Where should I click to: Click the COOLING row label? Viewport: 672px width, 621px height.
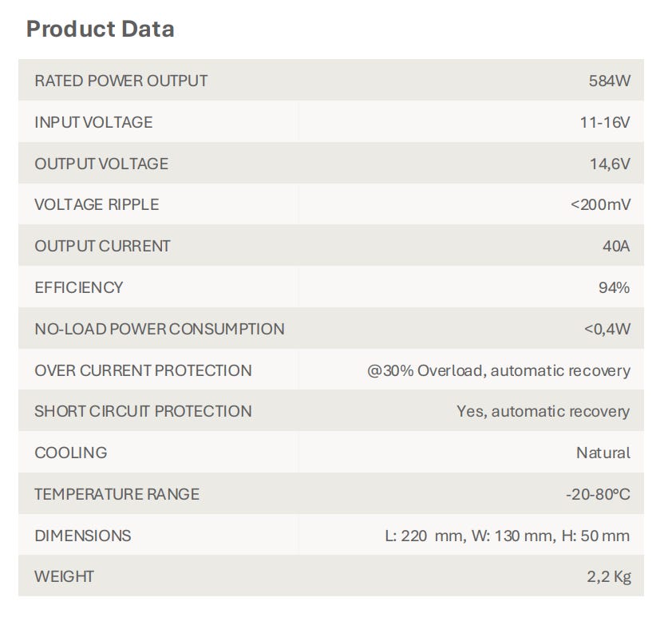coord(70,453)
